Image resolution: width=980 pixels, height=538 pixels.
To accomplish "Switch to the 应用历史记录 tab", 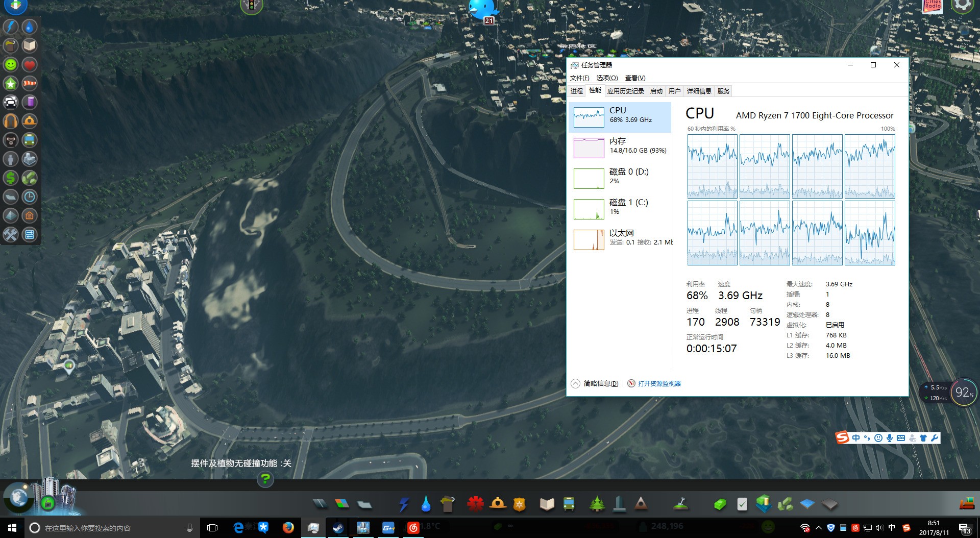I will (x=626, y=91).
